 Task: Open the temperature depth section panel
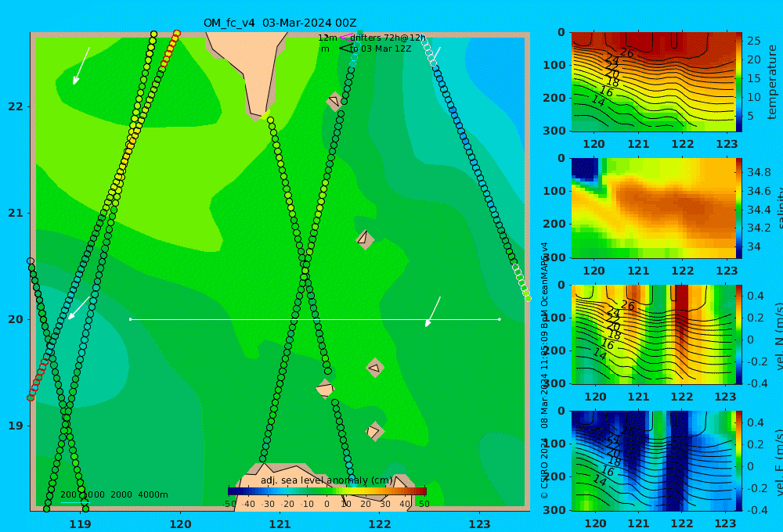(x=653, y=82)
